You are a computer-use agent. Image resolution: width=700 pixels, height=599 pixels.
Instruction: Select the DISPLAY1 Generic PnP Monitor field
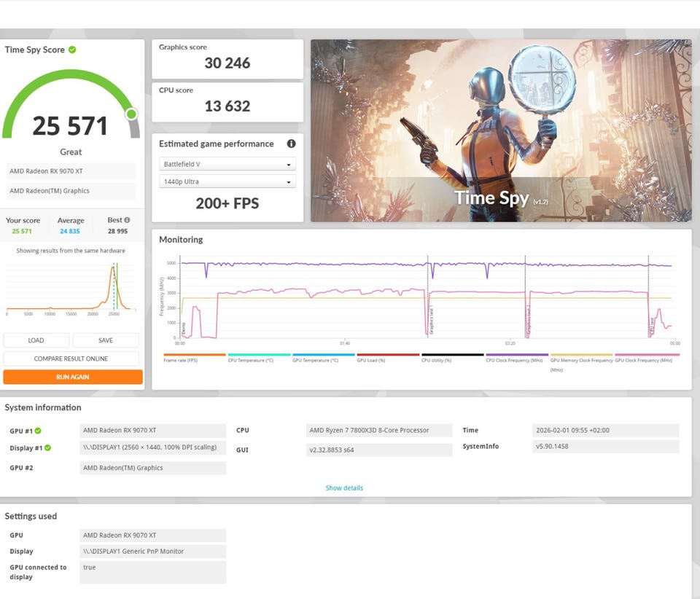point(152,552)
